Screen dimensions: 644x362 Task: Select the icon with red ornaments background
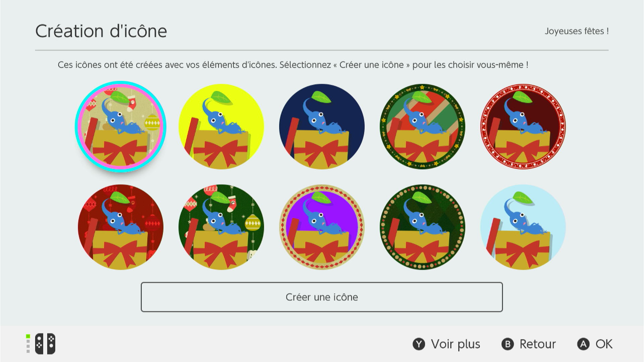pos(120,227)
